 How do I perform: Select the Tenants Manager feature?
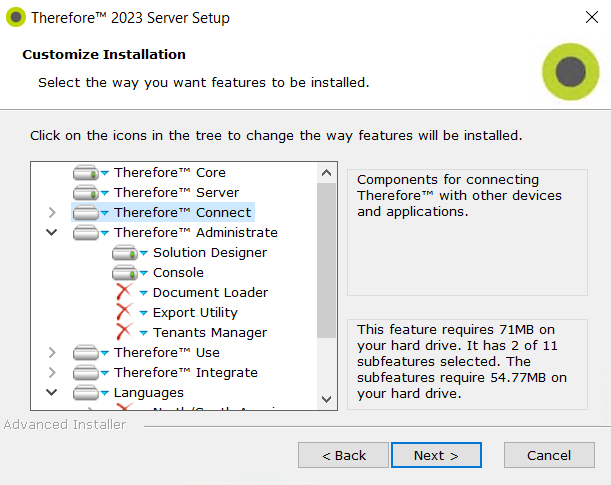pos(210,333)
